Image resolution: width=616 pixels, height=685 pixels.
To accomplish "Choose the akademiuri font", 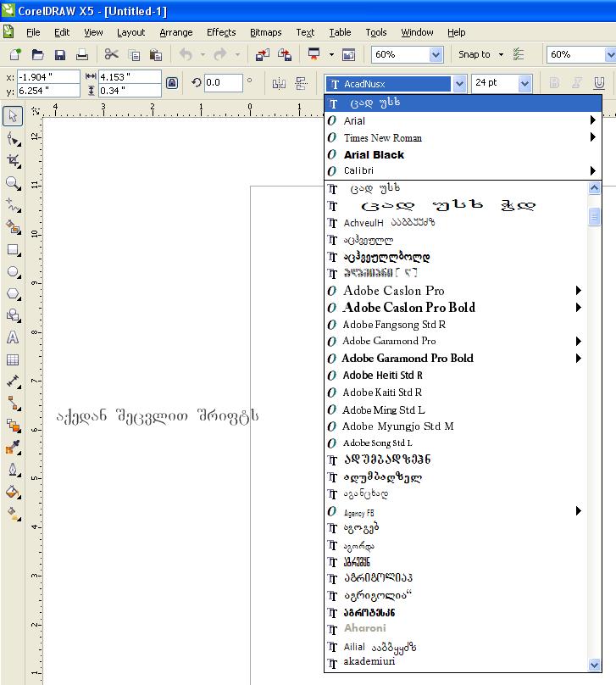I will coord(456,662).
